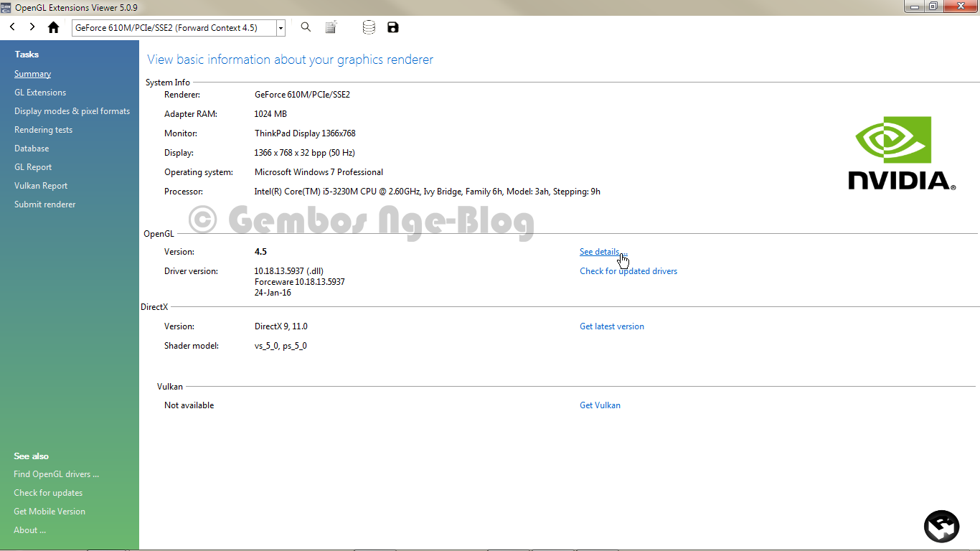
Task: Open GL Extensions from the sidebar
Action: (x=40, y=93)
